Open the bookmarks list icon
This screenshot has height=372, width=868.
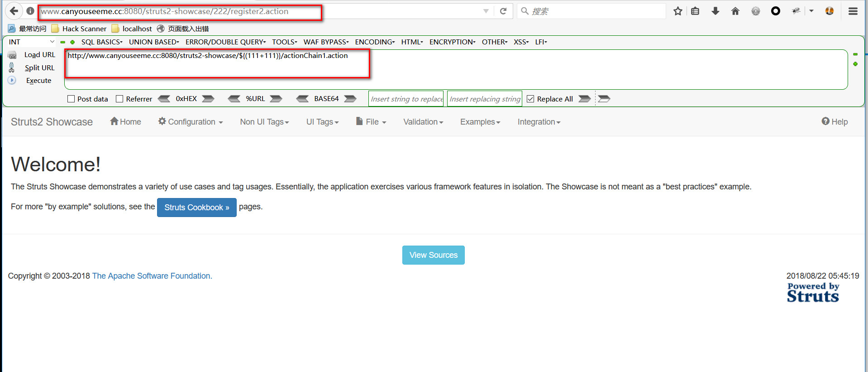(695, 11)
